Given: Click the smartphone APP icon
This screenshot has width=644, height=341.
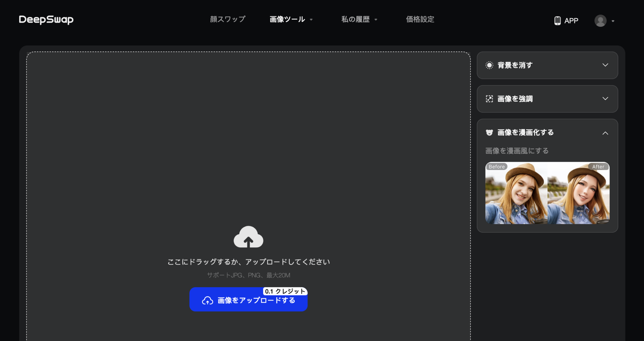Looking at the screenshot, I should tap(557, 20).
